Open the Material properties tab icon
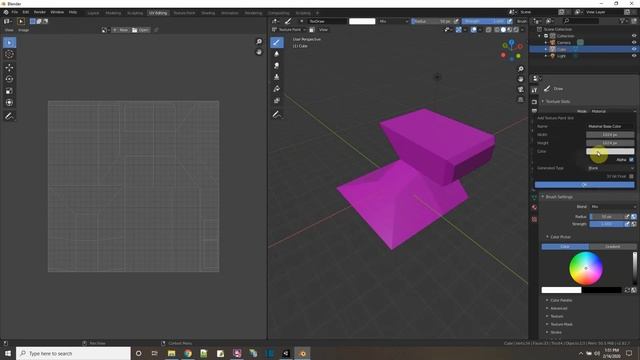The image size is (640, 360). point(534,207)
